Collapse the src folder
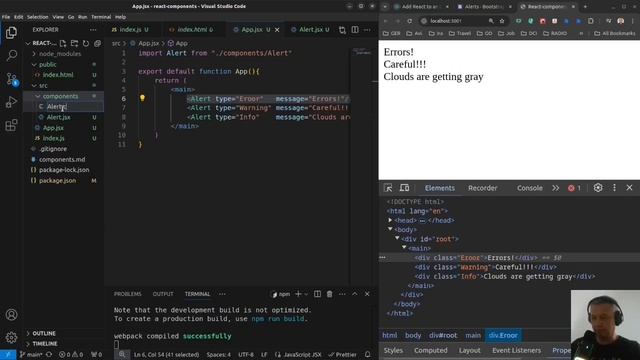 click(x=34, y=86)
